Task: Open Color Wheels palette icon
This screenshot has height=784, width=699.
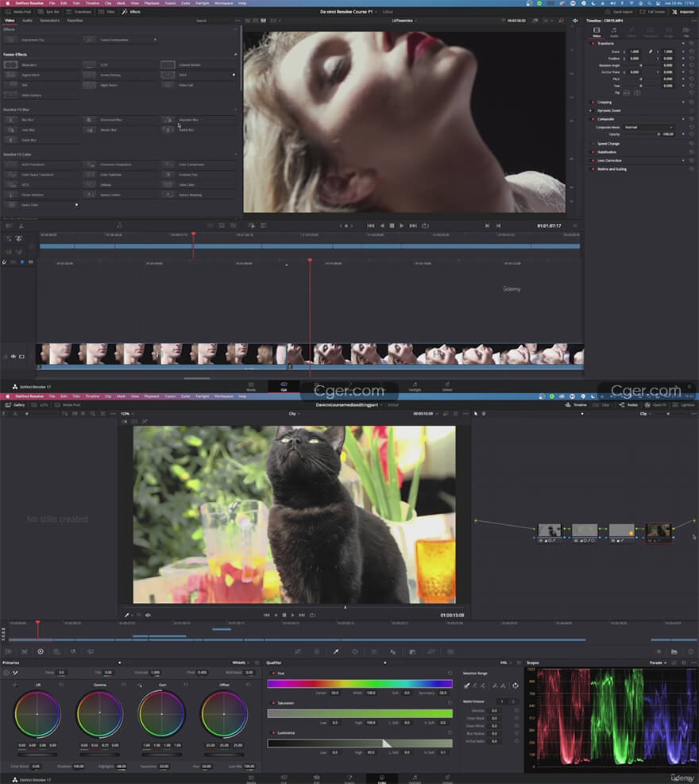Action: click(x=41, y=651)
